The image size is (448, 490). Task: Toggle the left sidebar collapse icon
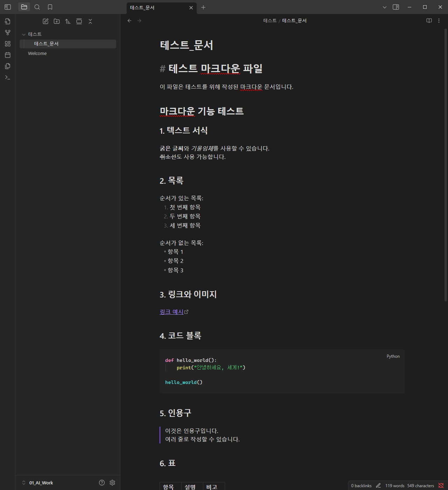click(x=8, y=7)
